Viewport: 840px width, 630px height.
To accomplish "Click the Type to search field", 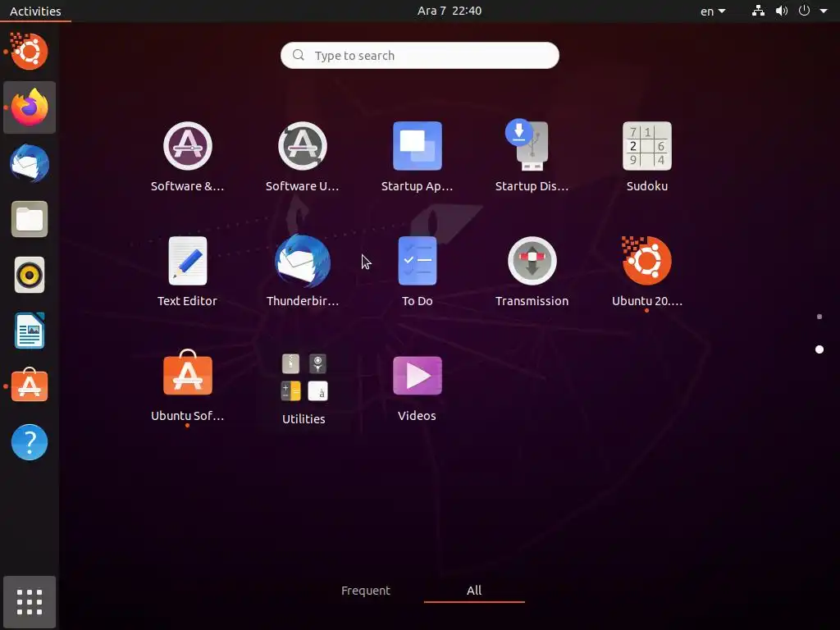I will 419,55.
